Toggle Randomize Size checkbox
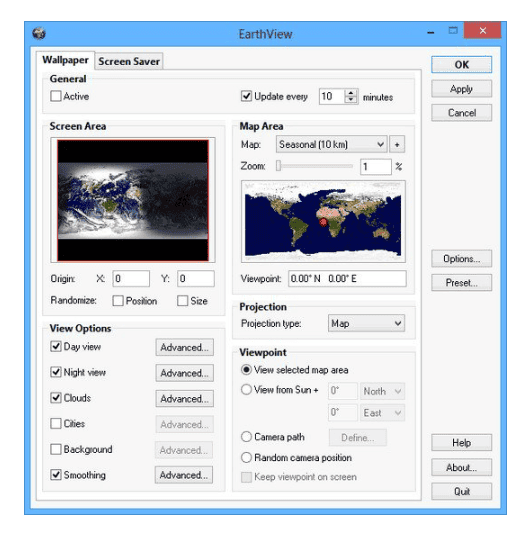 (183, 301)
